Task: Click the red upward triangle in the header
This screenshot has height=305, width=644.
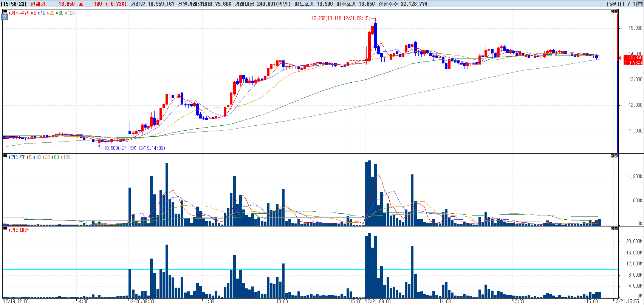Action: 81,4
